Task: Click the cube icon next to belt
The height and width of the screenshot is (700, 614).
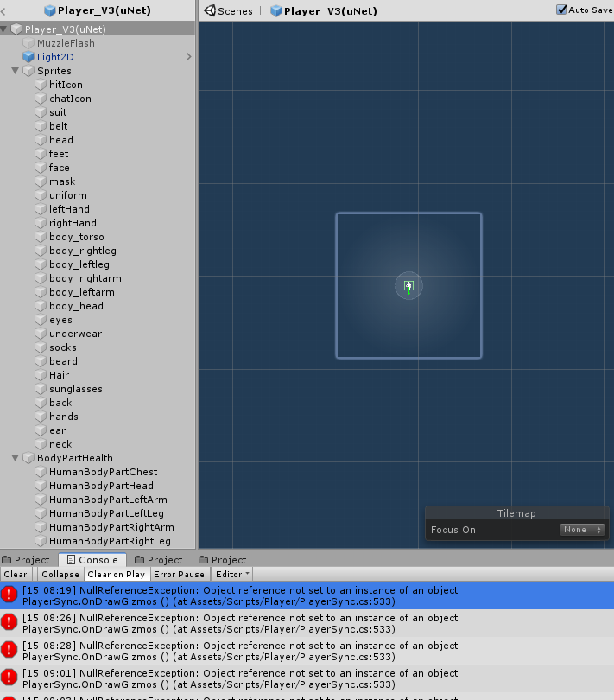Action: point(41,126)
